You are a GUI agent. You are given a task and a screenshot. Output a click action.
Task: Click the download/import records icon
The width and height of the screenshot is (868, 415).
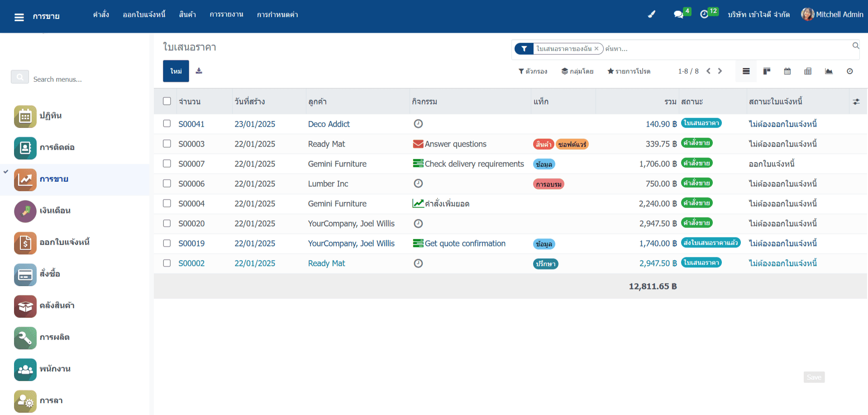pos(199,71)
